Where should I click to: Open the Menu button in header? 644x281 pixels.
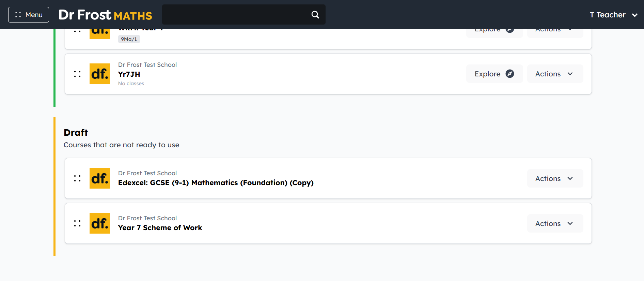coord(29,15)
